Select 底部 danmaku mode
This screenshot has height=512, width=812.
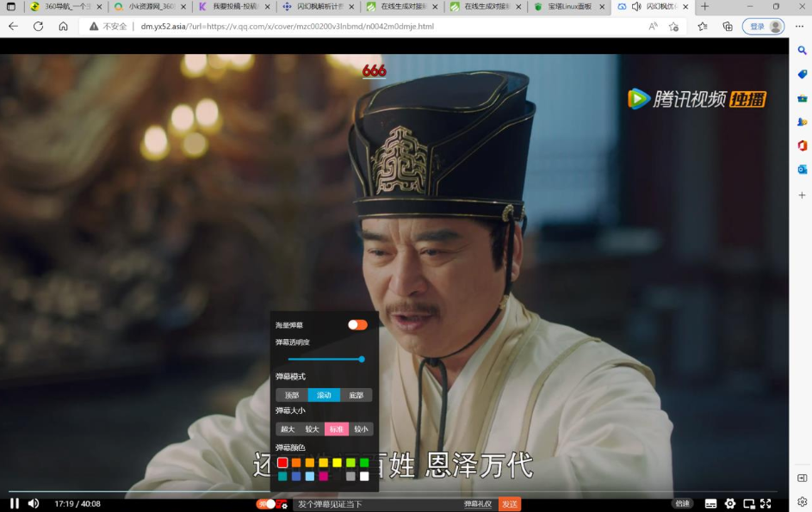356,395
